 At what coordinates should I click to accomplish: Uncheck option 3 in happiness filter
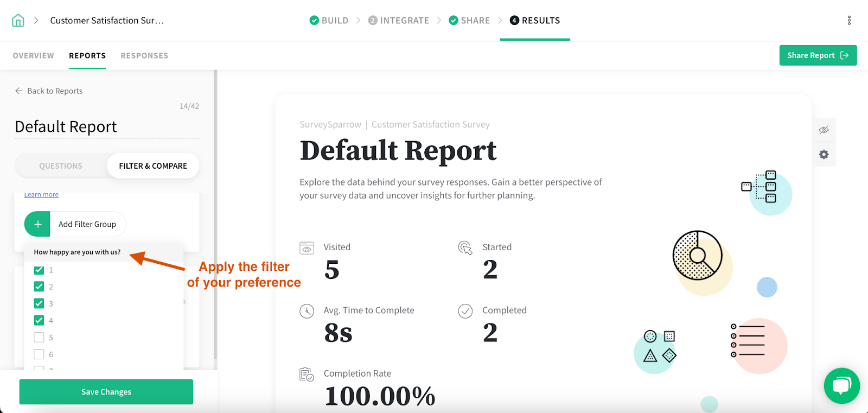[39, 303]
